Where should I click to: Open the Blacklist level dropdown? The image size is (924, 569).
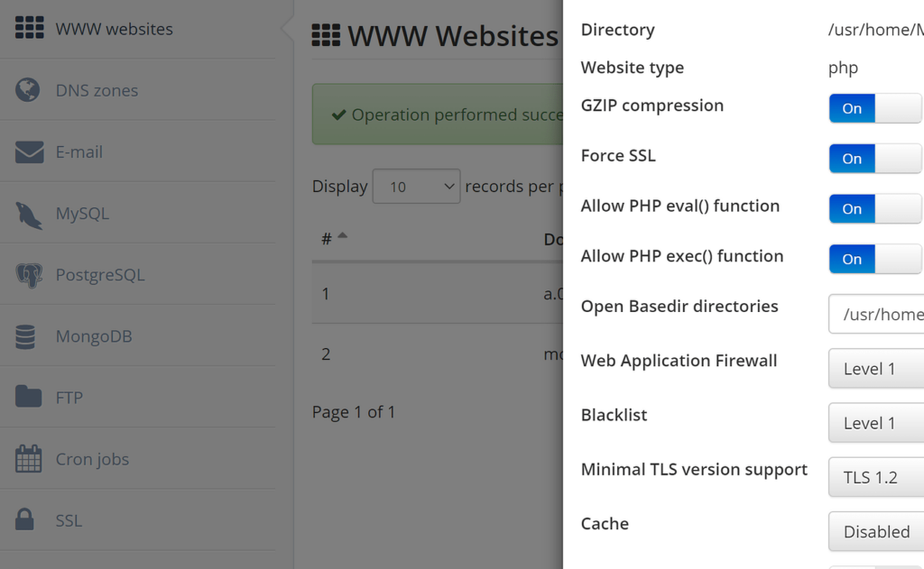(876, 423)
